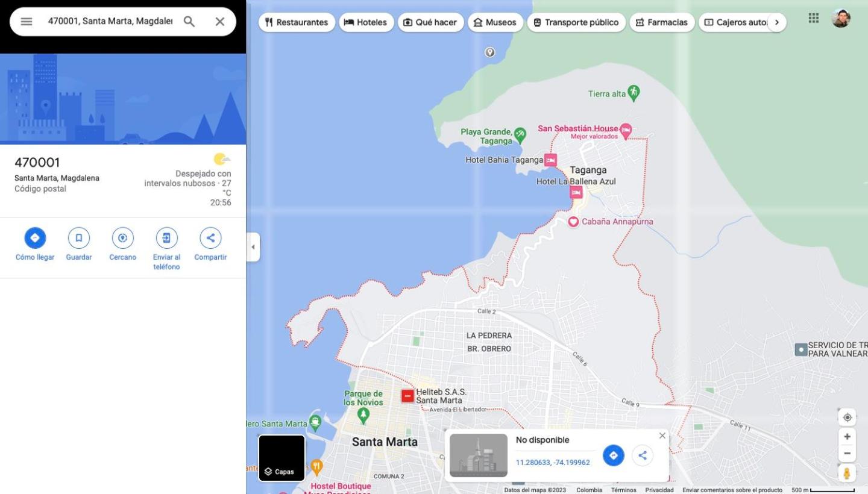
Task: Open the Capas layers switcher
Action: coord(282,458)
